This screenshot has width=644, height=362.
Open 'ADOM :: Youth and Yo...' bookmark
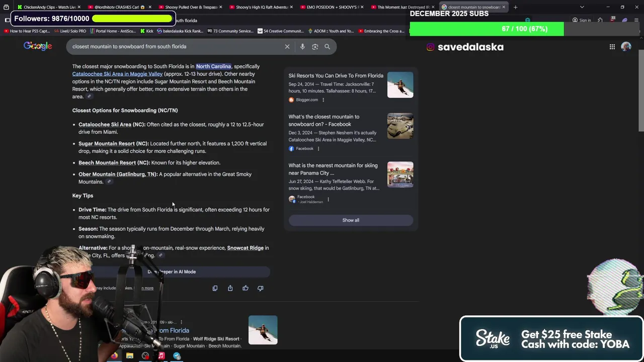[x=331, y=31]
